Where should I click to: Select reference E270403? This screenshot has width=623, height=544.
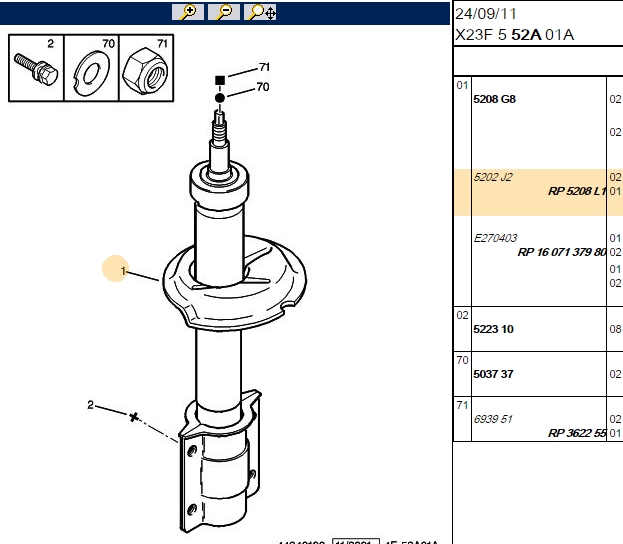click(x=495, y=238)
